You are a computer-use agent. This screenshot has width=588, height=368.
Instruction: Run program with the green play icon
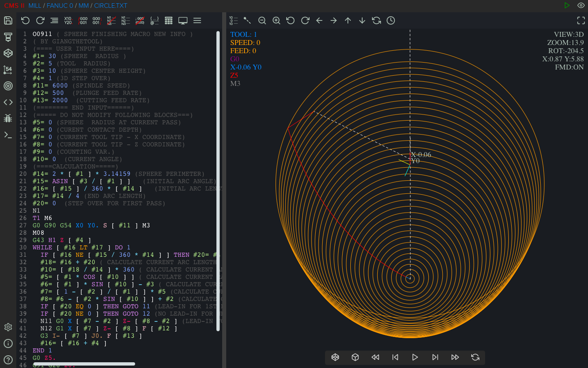tap(567, 5)
